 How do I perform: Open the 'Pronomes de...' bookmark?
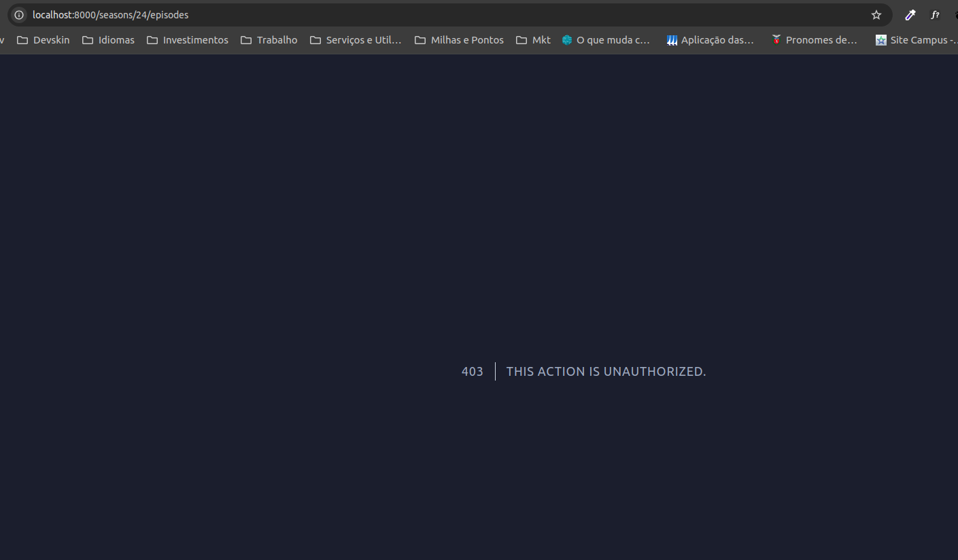pyautogui.click(x=814, y=40)
